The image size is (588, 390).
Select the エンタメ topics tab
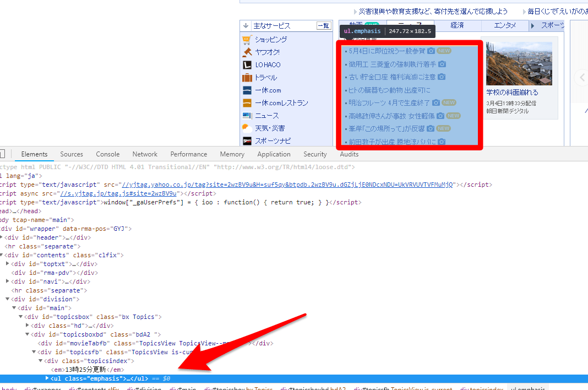505,25
